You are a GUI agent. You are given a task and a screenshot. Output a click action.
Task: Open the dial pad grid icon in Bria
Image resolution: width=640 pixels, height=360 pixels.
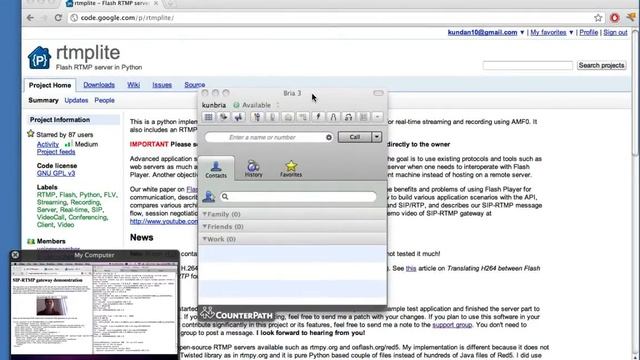pos(209,117)
